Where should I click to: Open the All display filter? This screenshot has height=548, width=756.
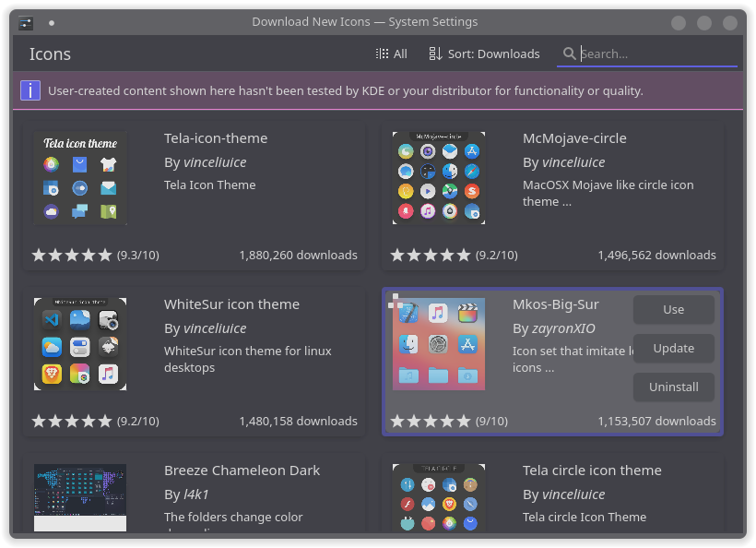(394, 54)
